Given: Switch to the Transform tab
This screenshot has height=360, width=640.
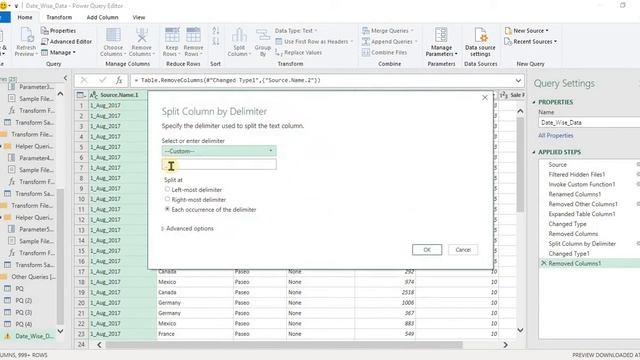Looking at the screenshot, I should 59,18.
